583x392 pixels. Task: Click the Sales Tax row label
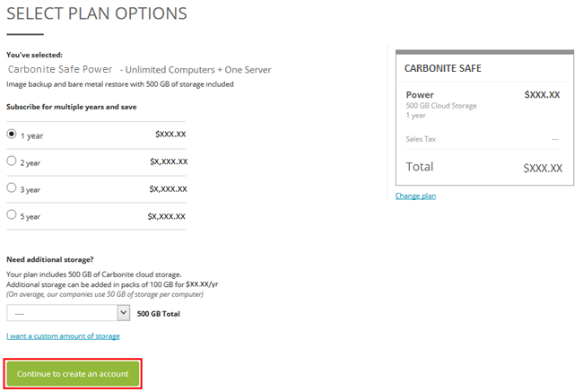tap(422, 139)
